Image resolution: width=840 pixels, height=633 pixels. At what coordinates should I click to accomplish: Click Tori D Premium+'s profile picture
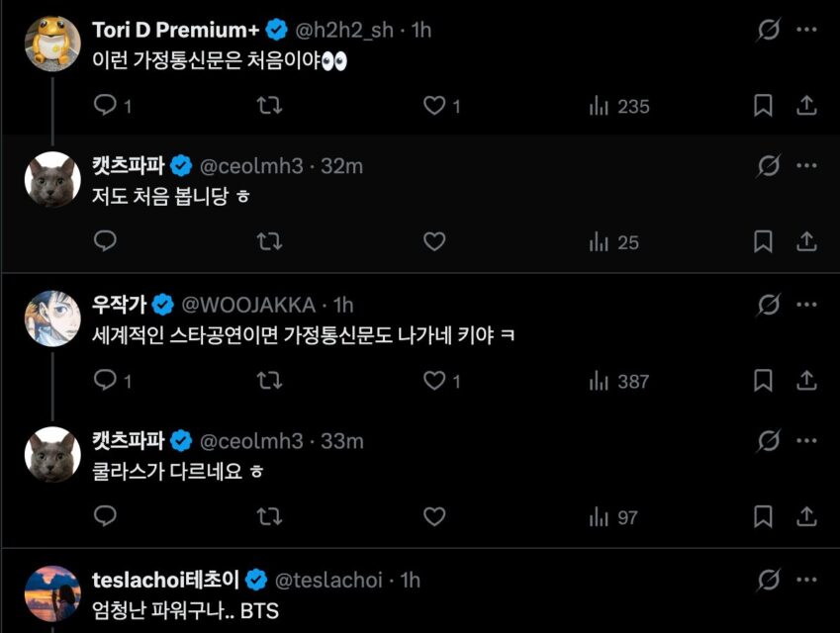click(x=53, y=43)
